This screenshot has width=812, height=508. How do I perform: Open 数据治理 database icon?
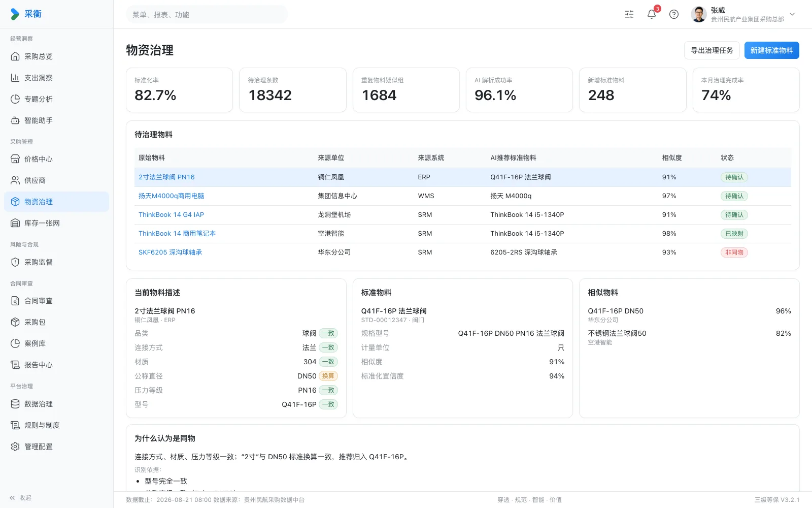(x=15, y=404)
